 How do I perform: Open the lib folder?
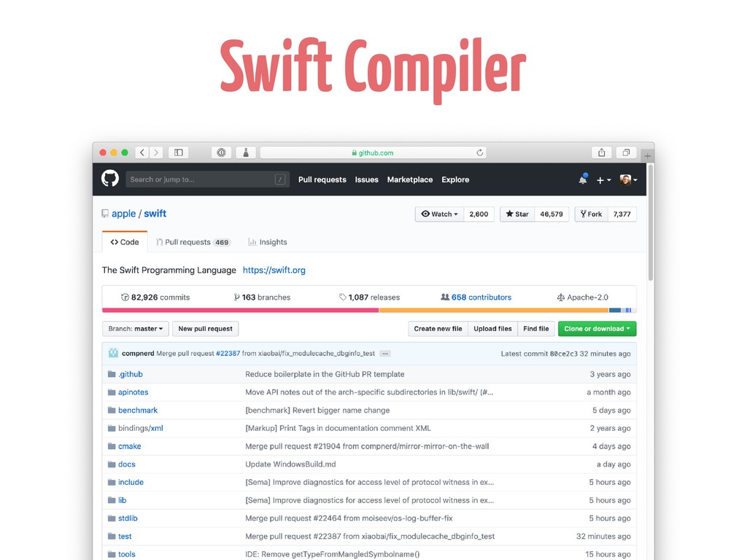click(122, 500)
